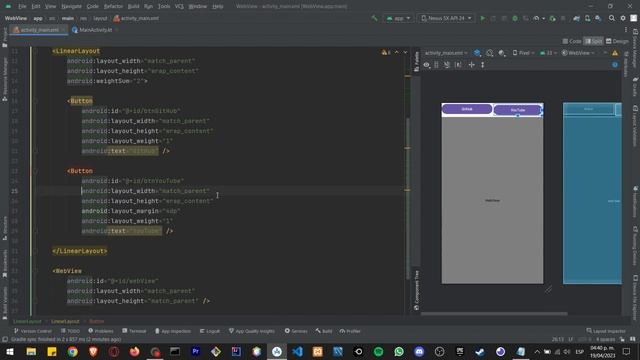Open the Profiler tool window
Viewport: 640px width, 360px height.
click(350, 331)
